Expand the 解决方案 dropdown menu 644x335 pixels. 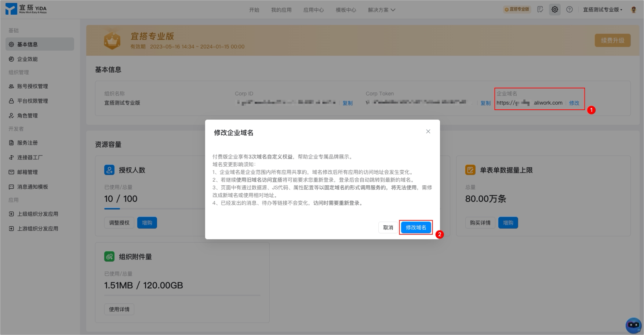click(382, 10)
